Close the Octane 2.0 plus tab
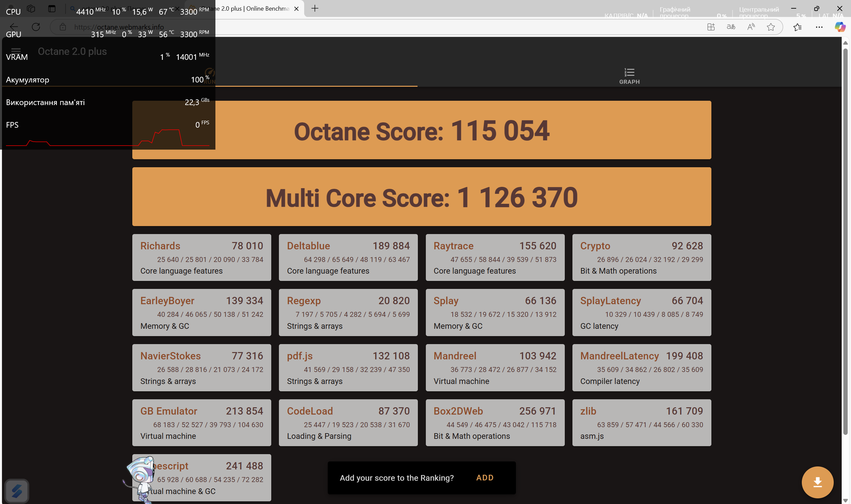851x504 pixels. [x=297, y=9]
